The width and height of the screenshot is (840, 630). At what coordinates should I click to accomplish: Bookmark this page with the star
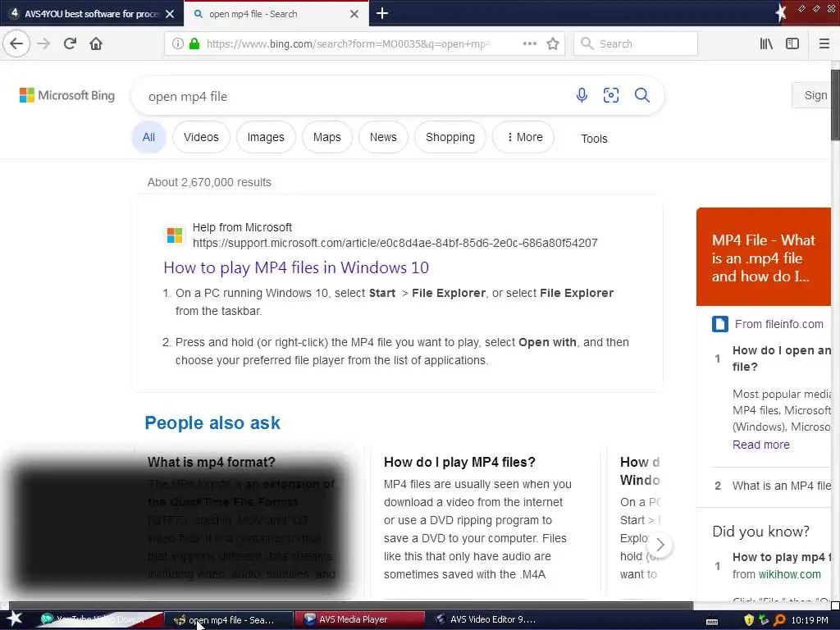[553, 44]
